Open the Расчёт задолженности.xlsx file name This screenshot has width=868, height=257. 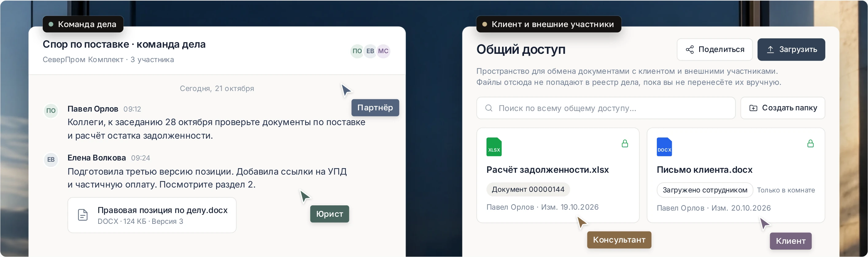548,170
